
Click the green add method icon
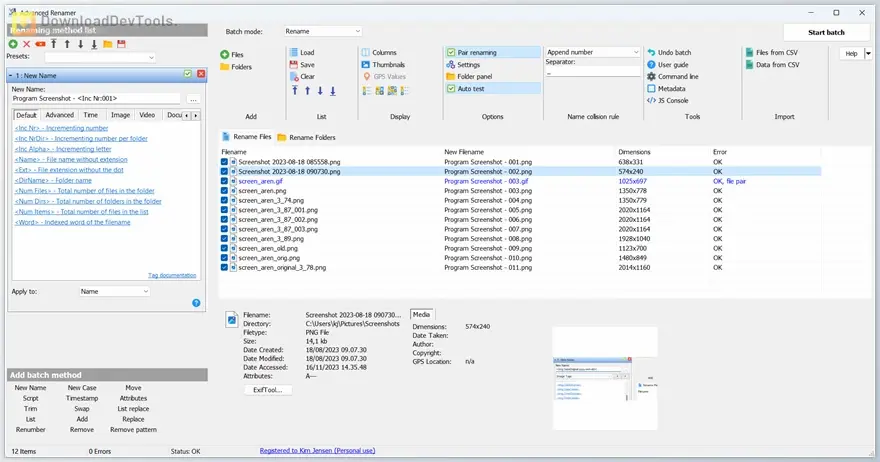[x=13, y=44]
